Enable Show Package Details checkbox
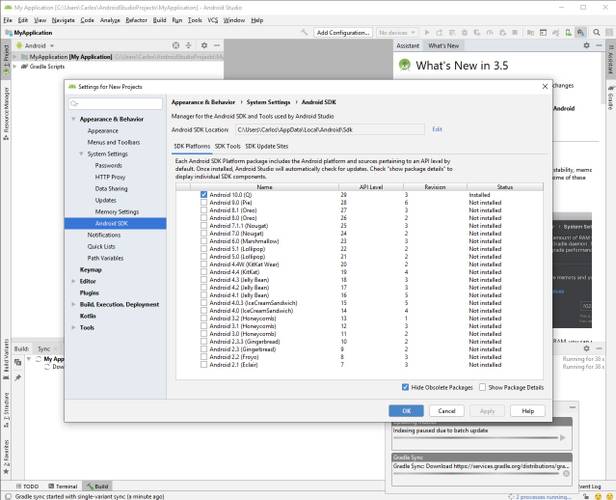This screenshot has width=616, height=500. click(482, 387)
